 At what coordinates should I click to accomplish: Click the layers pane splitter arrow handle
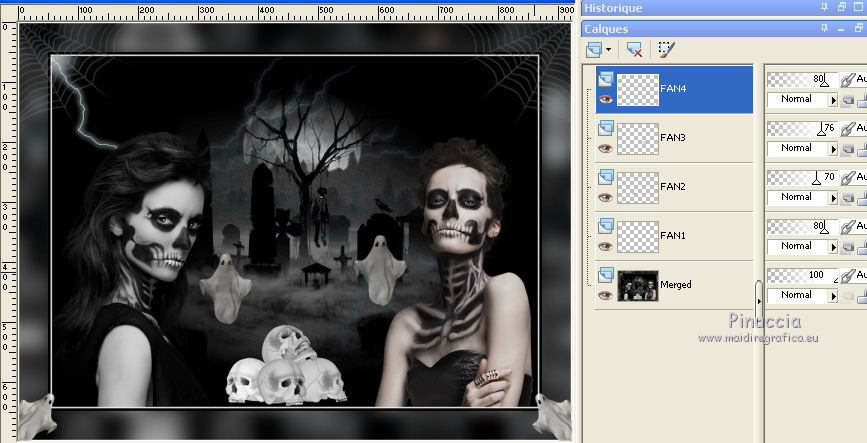pos(759,301)
